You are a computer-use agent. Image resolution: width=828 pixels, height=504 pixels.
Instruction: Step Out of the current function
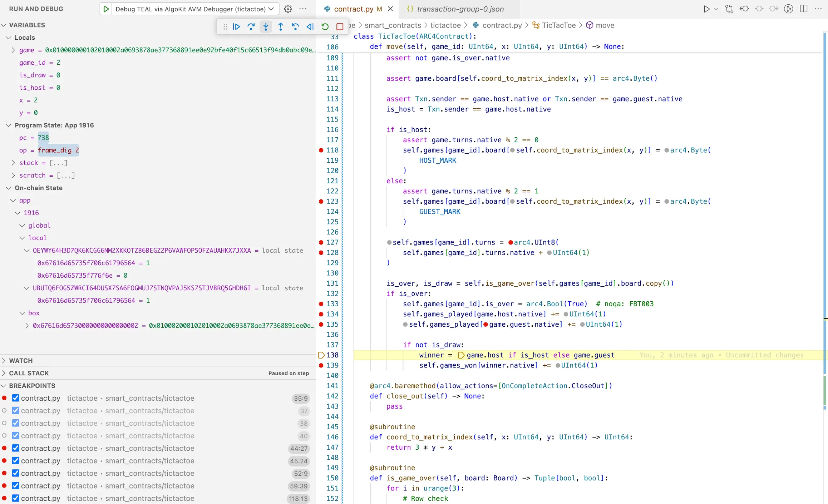click(x=281, y=27)
